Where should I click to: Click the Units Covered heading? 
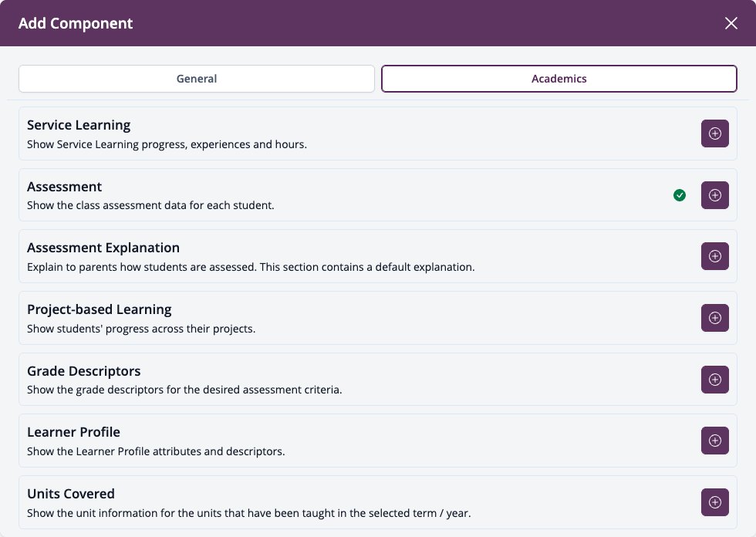(71, 494)
